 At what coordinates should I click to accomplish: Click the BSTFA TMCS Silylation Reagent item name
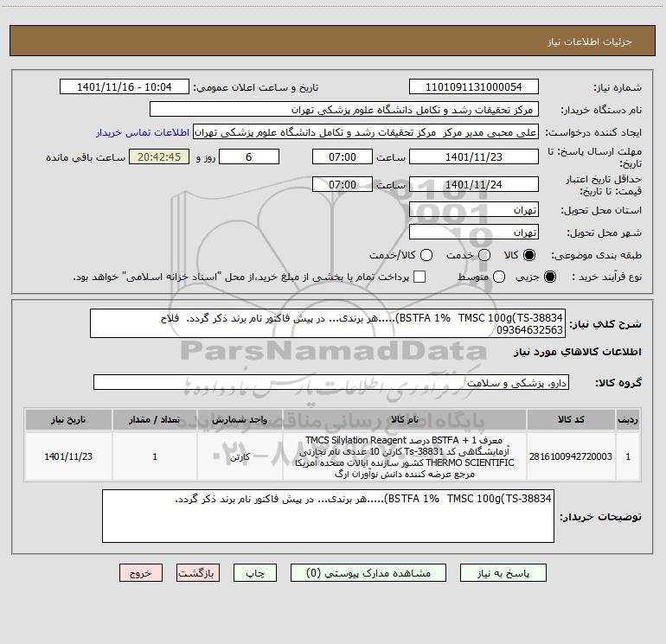pos(405,456)
